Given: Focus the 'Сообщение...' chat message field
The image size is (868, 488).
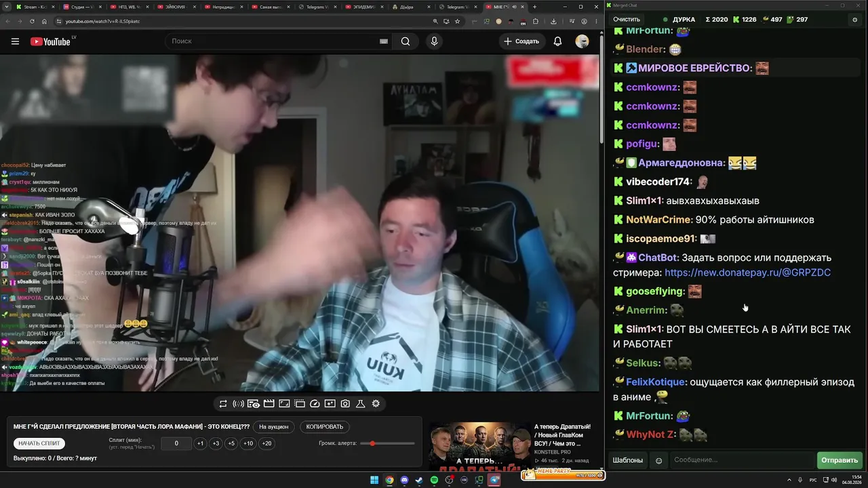Looking at the screenshot, I should (x=742, y=460).
